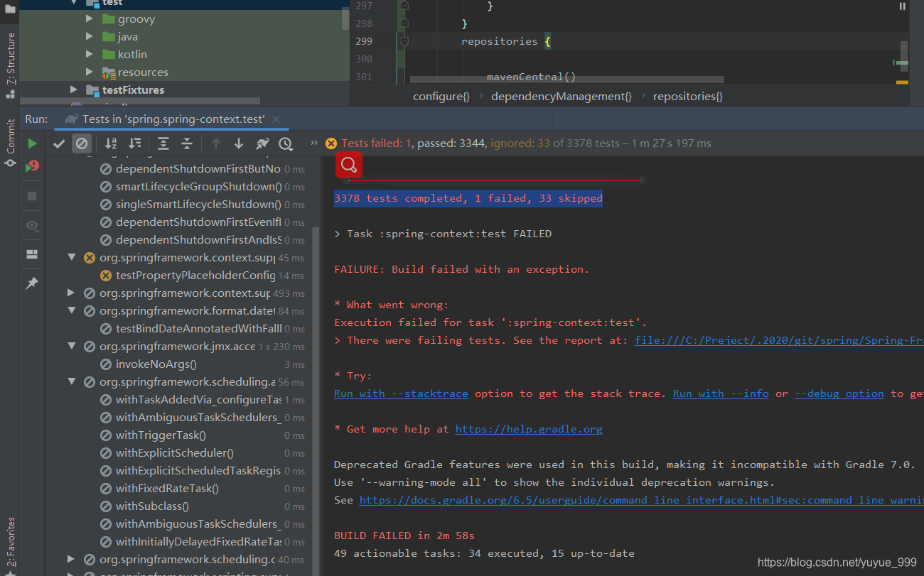Open https://help.gradle.org link
924x576 pixels.
[x=529, y=430]
